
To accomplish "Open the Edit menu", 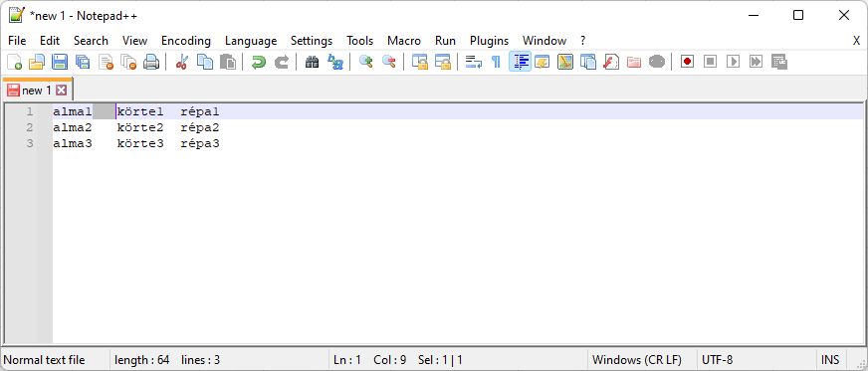I will point(50,41).
